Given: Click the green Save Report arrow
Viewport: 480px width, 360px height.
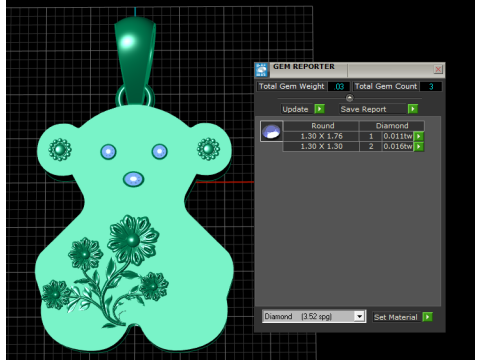Looking at the screenshot, I should pyautogui.click(x=413, y=109).
